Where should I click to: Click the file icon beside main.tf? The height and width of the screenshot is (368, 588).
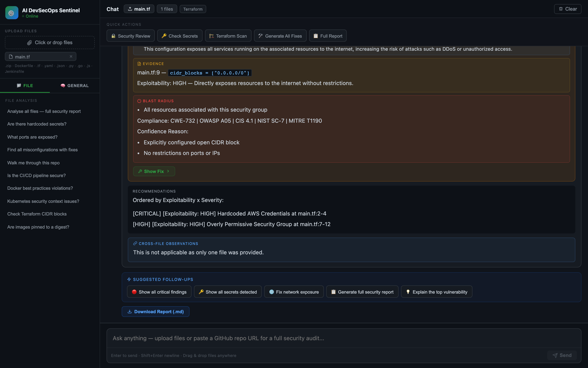click(11, 57)
